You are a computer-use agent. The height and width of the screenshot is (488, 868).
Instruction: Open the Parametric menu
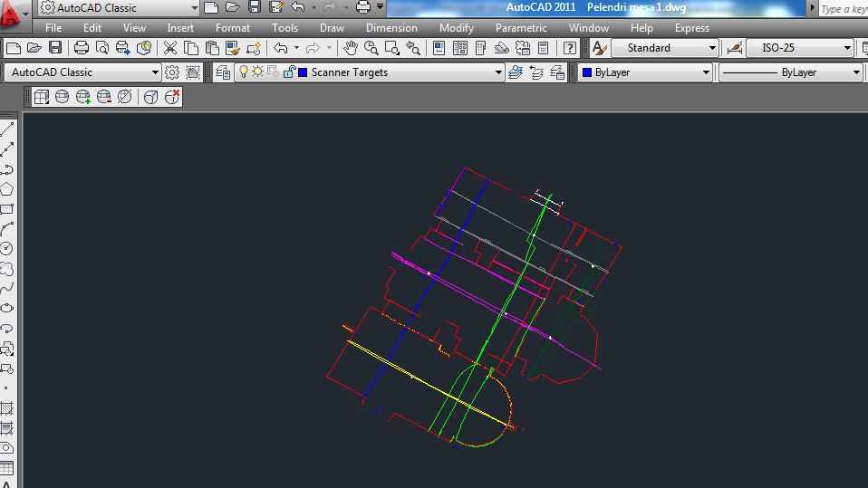coord(521,28)
